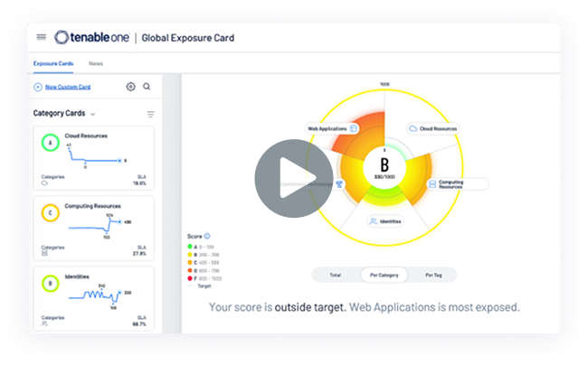588x365 pixels.
Task: Switch view to Per Tag
Action: click(x=434, y=273)
